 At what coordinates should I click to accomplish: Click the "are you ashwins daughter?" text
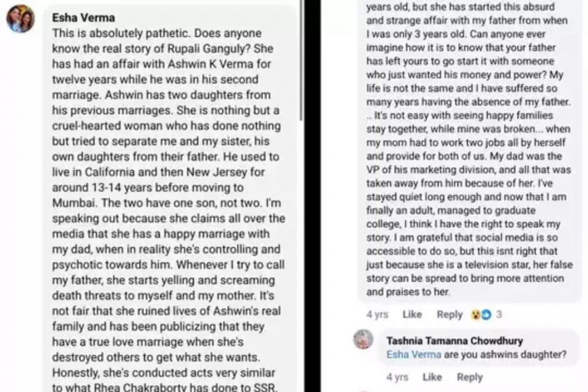(505, 355)
